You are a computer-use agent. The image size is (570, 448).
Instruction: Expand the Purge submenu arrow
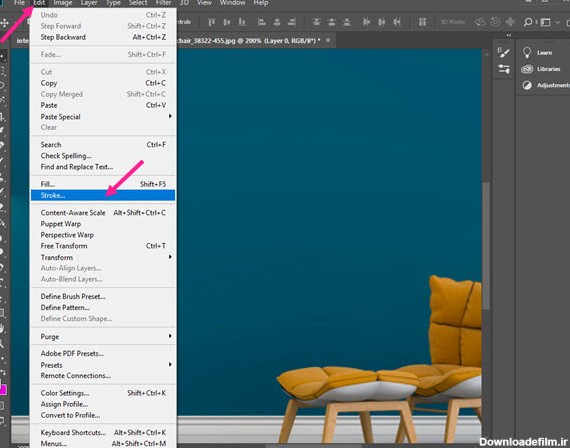[x=170, y=336]
